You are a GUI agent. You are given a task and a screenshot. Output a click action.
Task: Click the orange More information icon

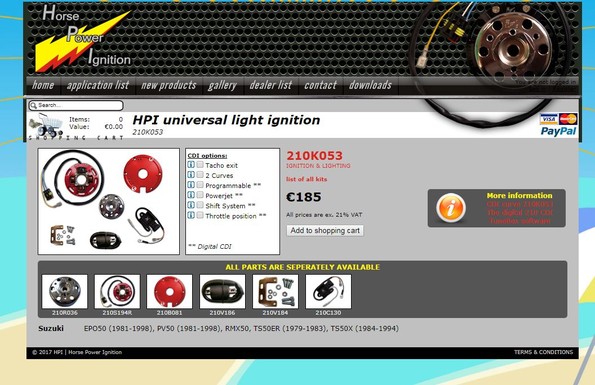coord(450,207)
